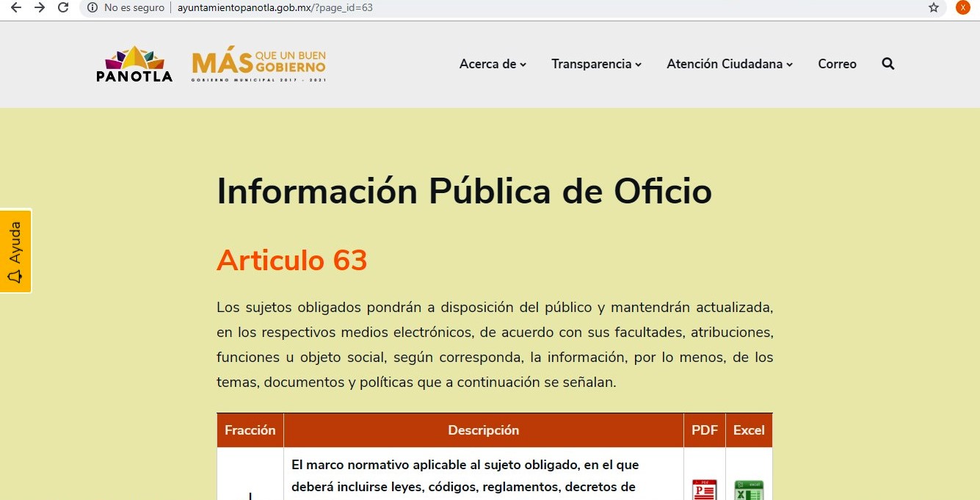
Task: Open the orange browser profile avatar
Action: click(x=962, y=7)
